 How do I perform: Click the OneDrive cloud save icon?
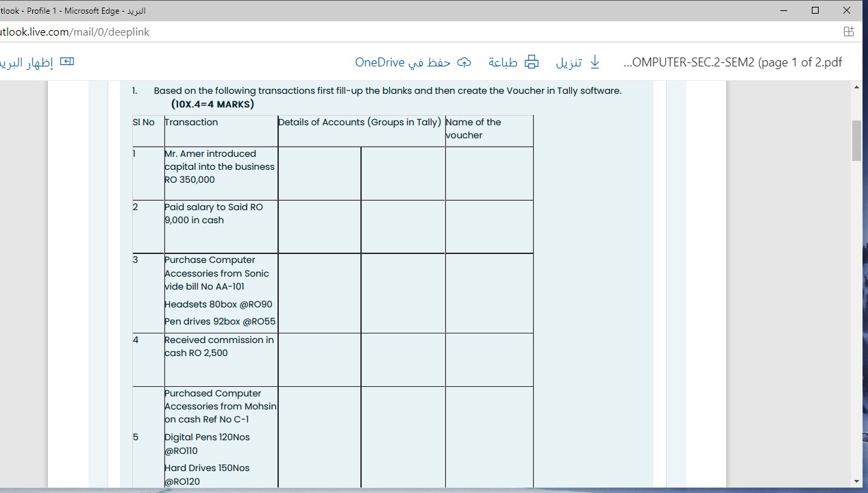[464, 62]
